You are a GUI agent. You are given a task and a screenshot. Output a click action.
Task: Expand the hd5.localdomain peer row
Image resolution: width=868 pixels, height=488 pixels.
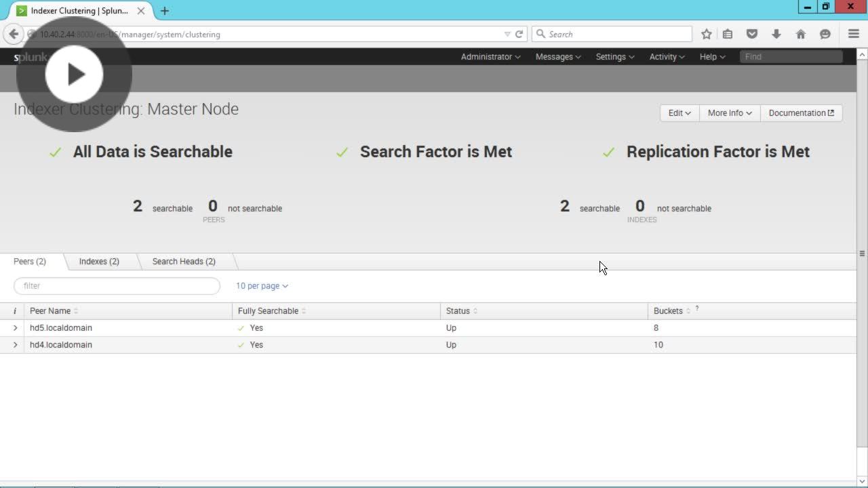click(x=15, y=328)
